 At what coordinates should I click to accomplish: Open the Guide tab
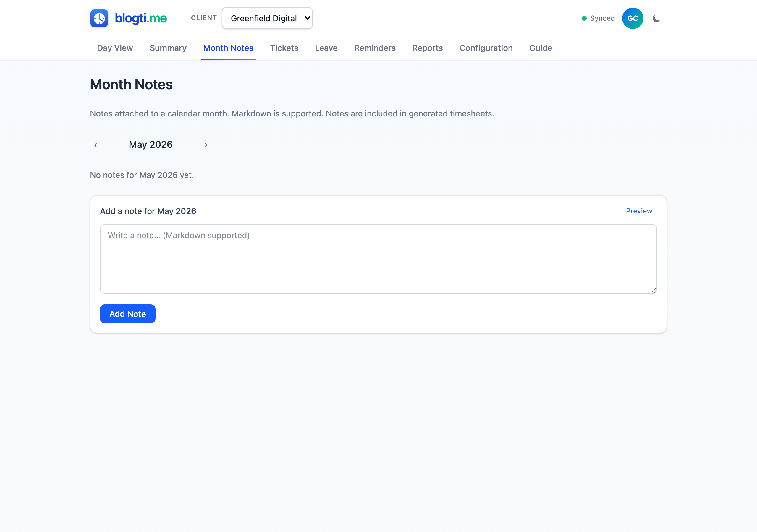pos(541,48)
